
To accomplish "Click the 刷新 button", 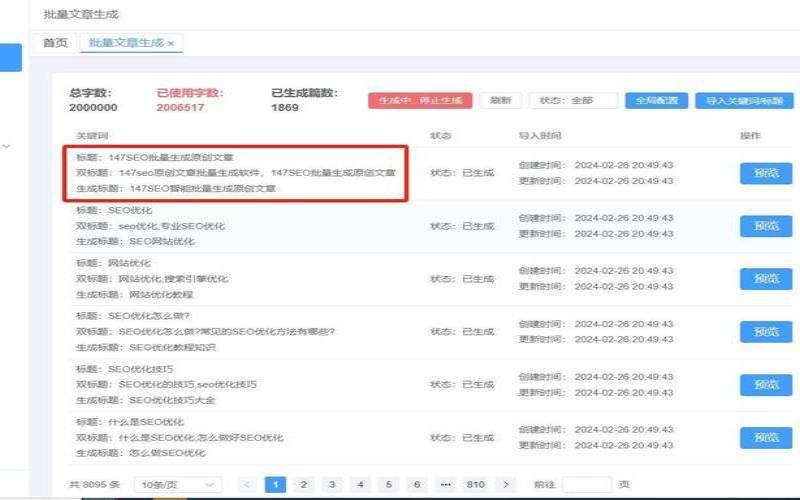I will coord(501,101).
